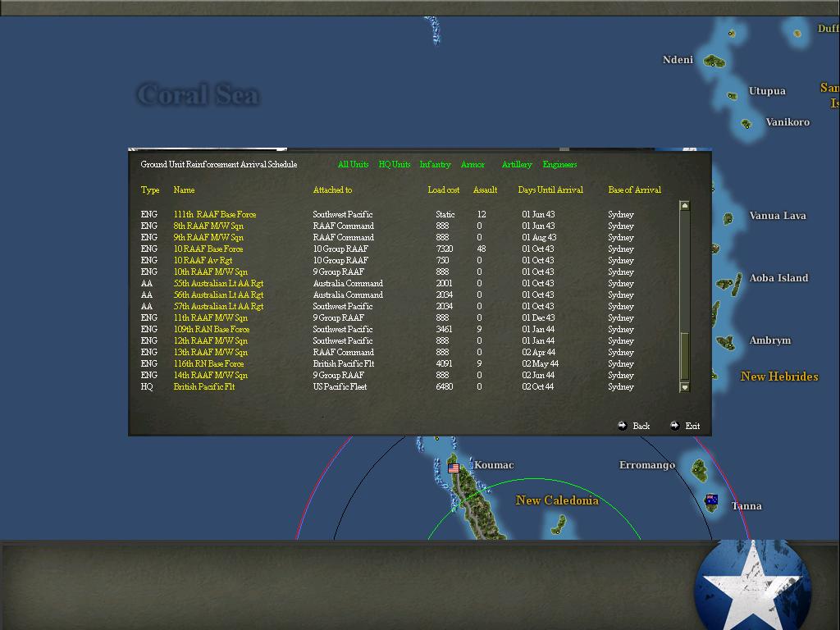The height and width of the screenshot is (630, 840).
Task: Open unit 8th RAAF M/W Sqn
Action: click(208, 226)
